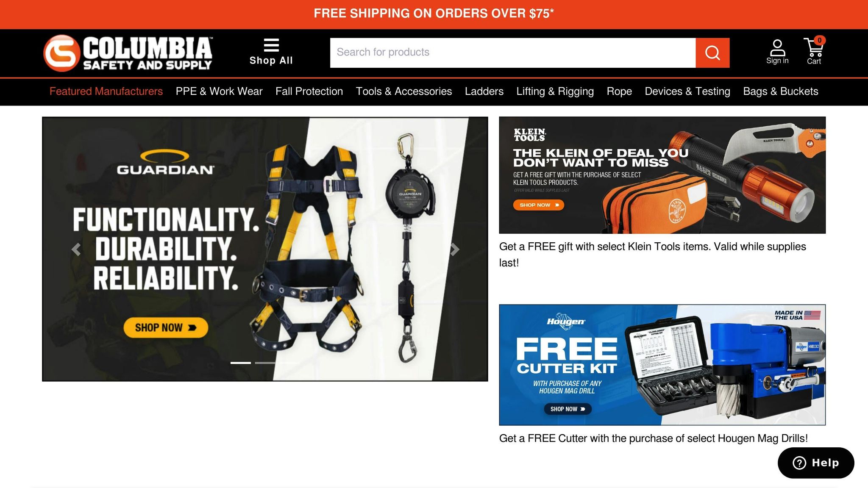Click the orange search magnifier button
This screenshot has width=868, height=488.
[712, 53]
